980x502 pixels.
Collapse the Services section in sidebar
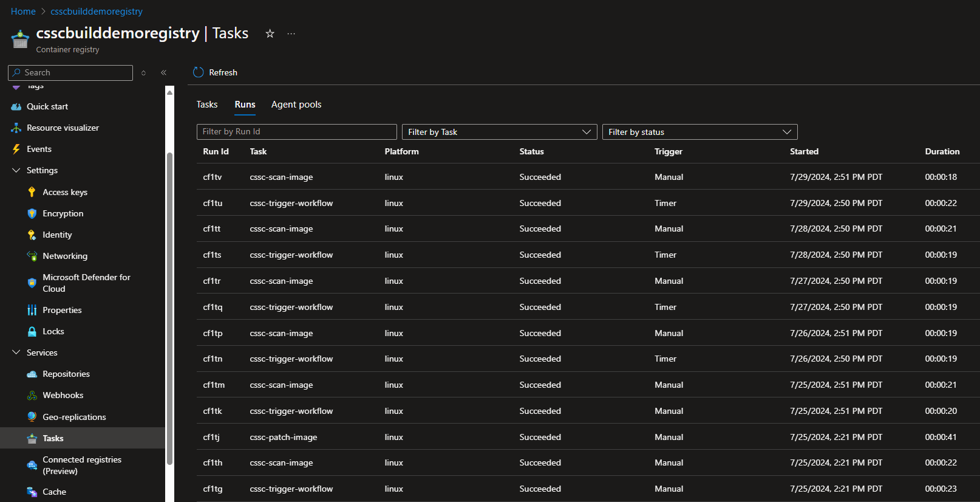point(16,352)
